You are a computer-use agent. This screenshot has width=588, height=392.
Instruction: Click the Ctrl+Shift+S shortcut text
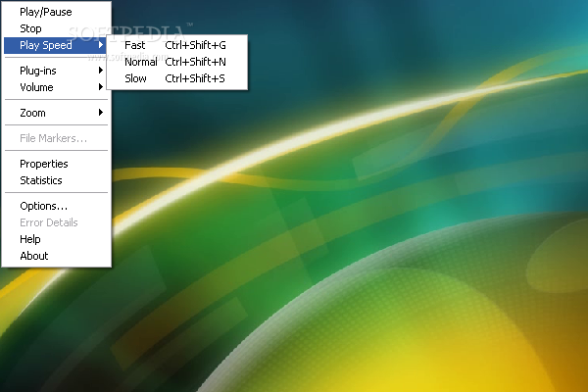pyautogui.click(x=195, y=78)
